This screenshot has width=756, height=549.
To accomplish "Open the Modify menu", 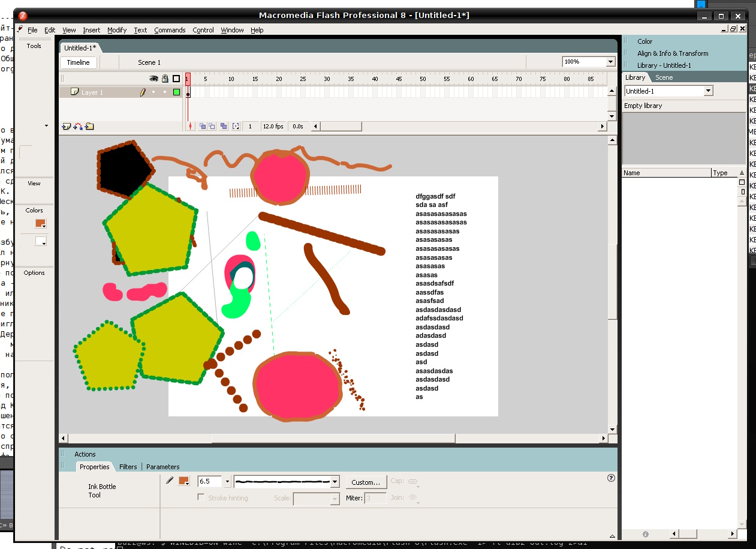I will [x=117, y=30].
